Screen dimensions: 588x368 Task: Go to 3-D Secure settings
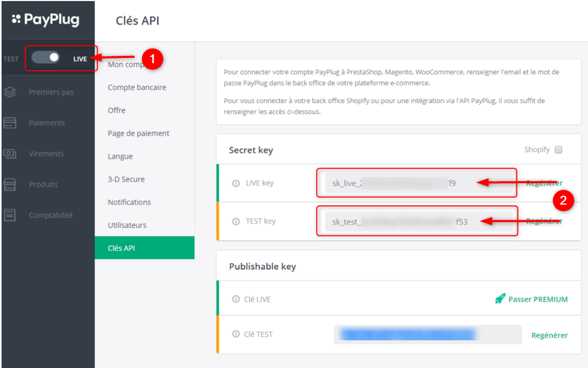[x=126, y=179]
